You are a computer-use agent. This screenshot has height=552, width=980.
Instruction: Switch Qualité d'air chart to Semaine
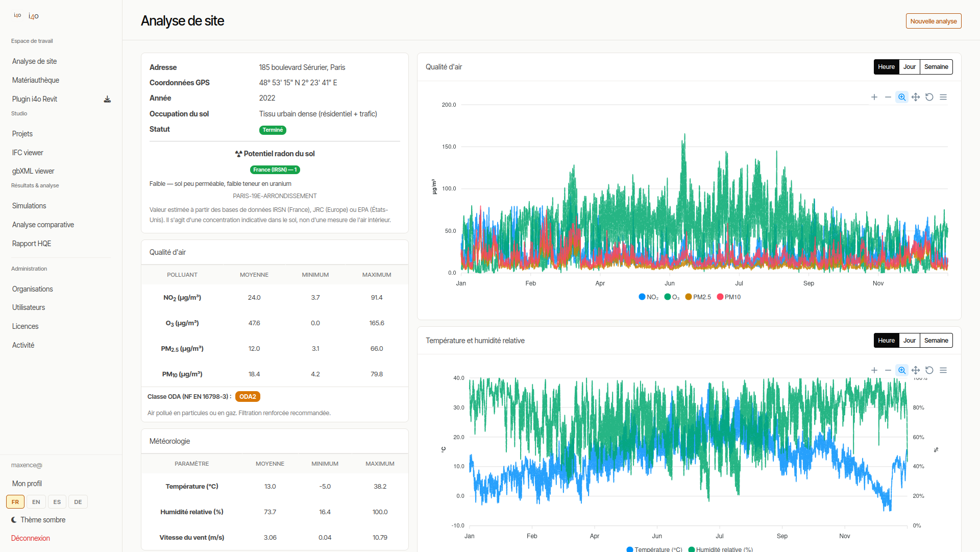click(x=936, y=67)
